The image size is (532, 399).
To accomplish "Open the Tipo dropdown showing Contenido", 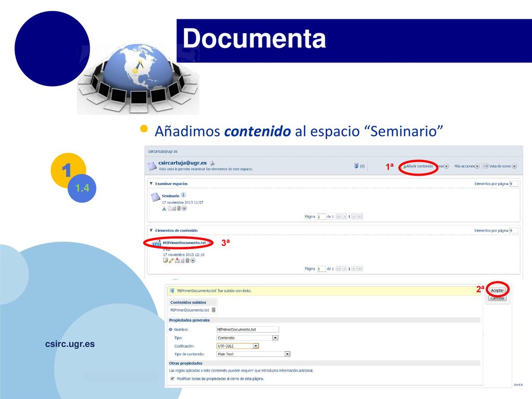I will point(247,338).
